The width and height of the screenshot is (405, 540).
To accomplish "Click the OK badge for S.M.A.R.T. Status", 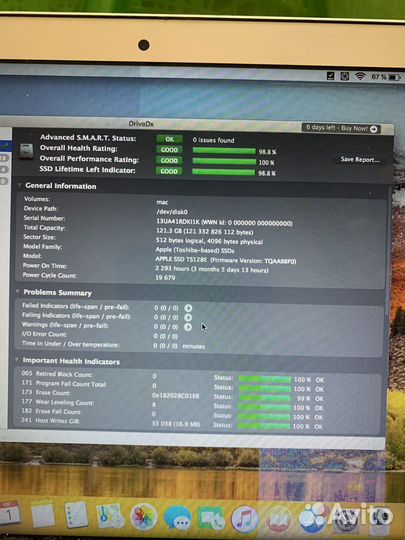I will pyautogui.click(x=169, y=139).
